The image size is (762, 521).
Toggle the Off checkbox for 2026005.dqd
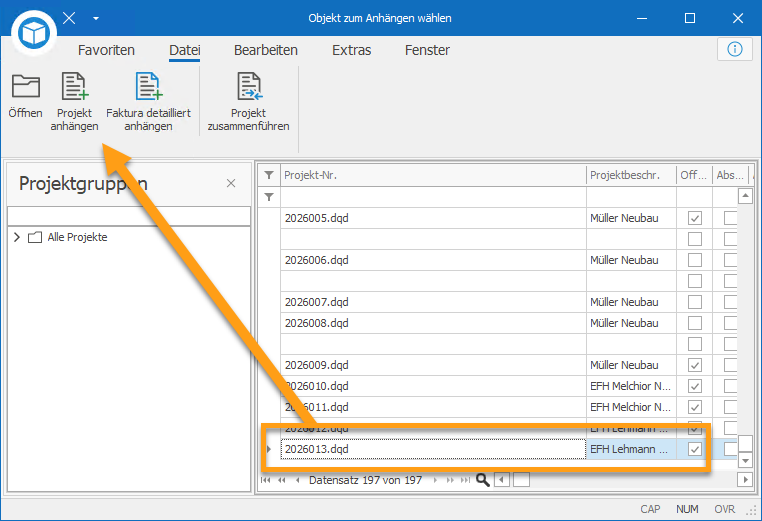694,218
